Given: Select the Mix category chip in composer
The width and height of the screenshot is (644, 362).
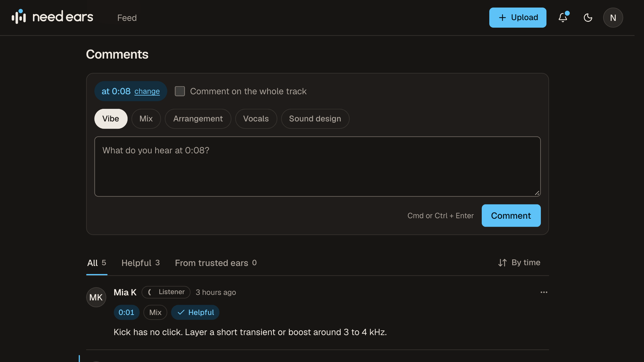Looking at the screenshot, I should click(x=146, y=119).
